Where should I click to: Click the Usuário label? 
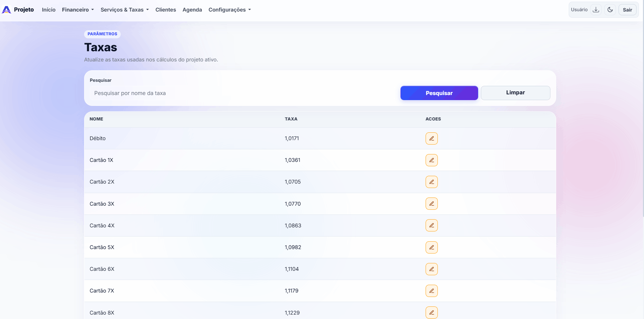[579, 10]
